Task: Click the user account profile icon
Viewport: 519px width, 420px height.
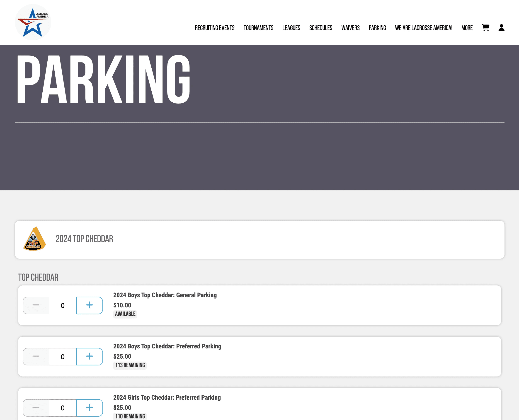Action: pos(501,28)
